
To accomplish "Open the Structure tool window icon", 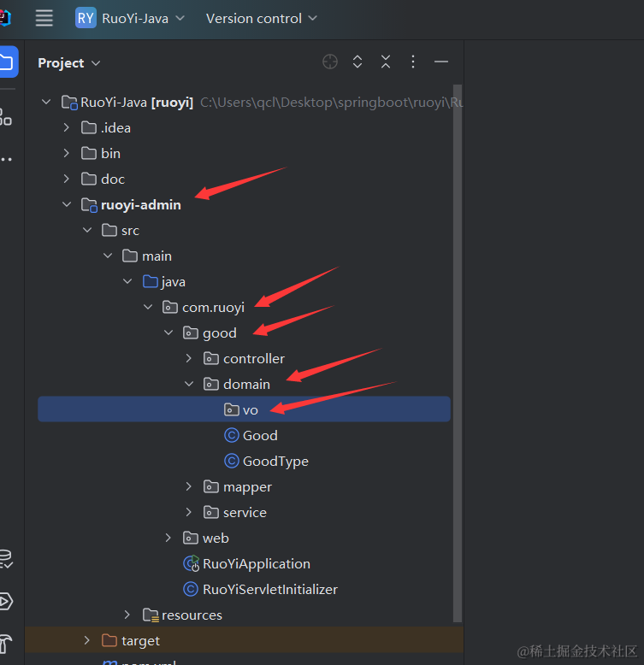I will (x=6, y=116).
